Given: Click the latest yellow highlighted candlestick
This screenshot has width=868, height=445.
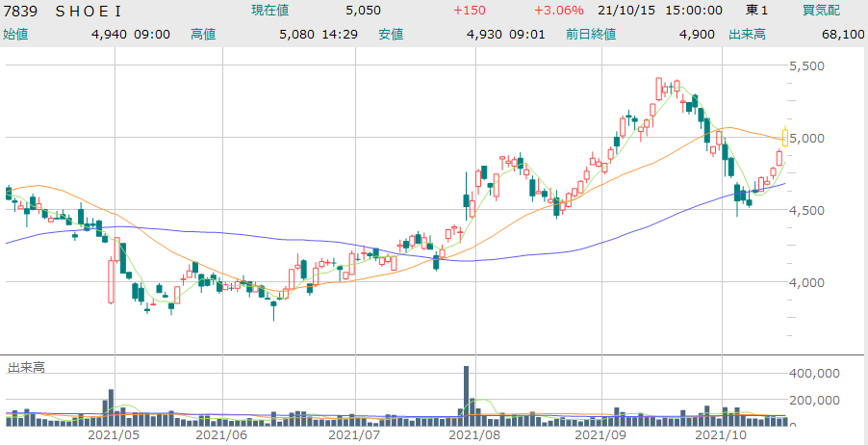Looking at the screenshot, I should 786,137.
